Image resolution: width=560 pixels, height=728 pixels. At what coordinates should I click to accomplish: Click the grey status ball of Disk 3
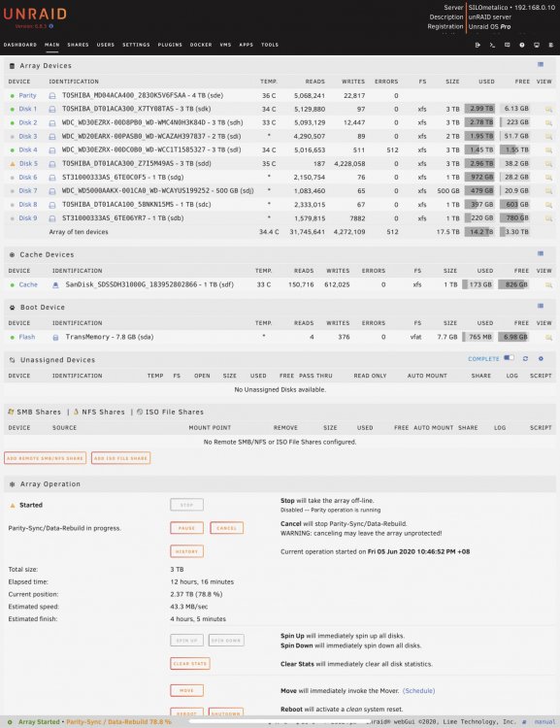13,137
